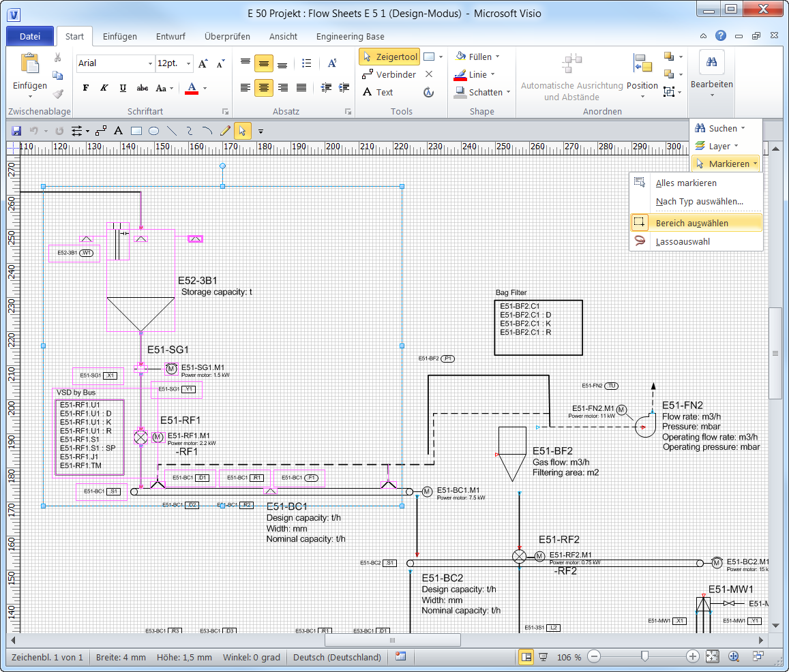
Task: Toggle underline formatting (U)
Action: pos(123,88)
